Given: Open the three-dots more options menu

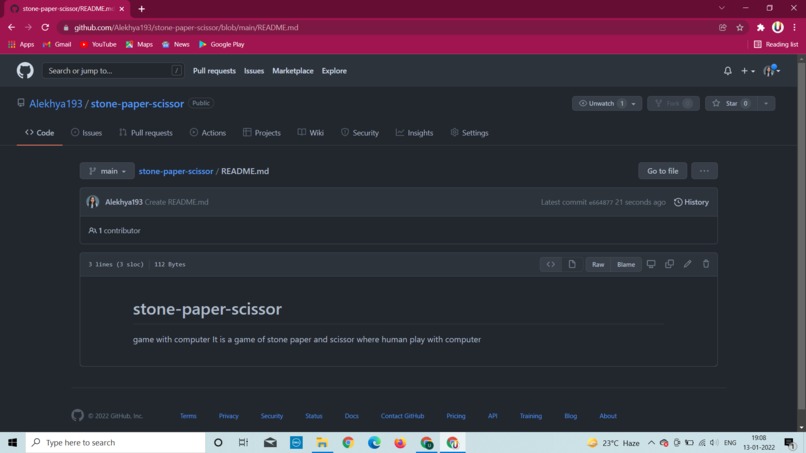Looking at the screenshot, I should click(x=704, y=171).
